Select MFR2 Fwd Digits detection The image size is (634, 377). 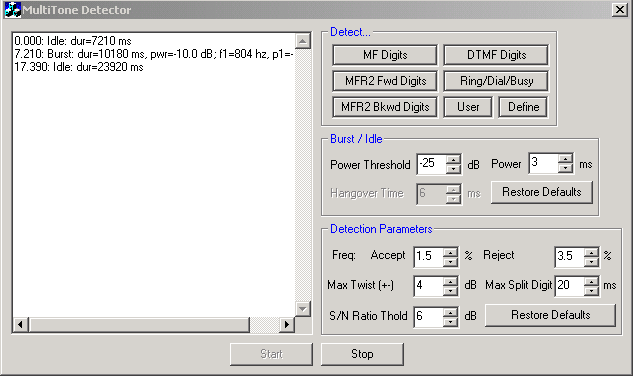385,81
